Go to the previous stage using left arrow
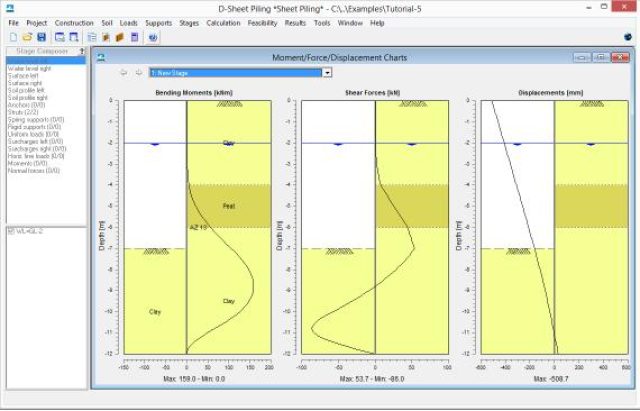The height and width of the screenshot is (411, 640). (124, 72)
